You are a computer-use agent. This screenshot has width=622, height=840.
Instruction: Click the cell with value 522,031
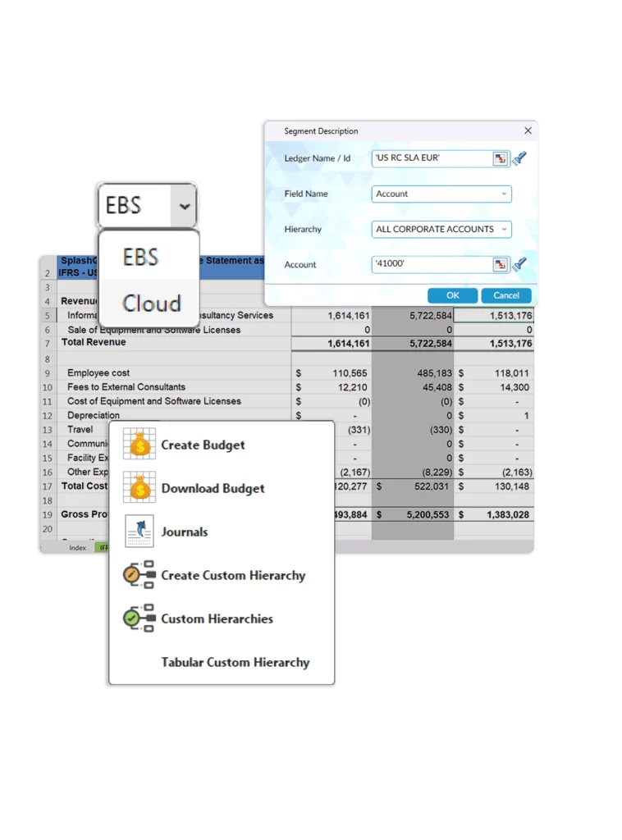(413, 486)
